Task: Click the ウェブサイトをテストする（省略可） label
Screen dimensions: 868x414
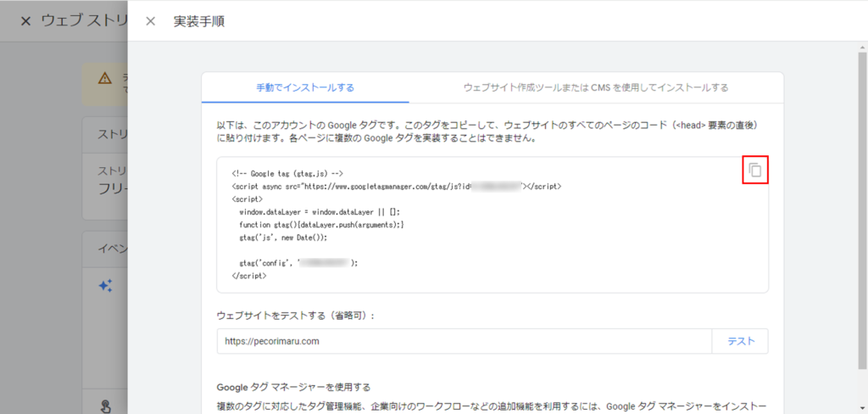Action: [x=296, y=316]
